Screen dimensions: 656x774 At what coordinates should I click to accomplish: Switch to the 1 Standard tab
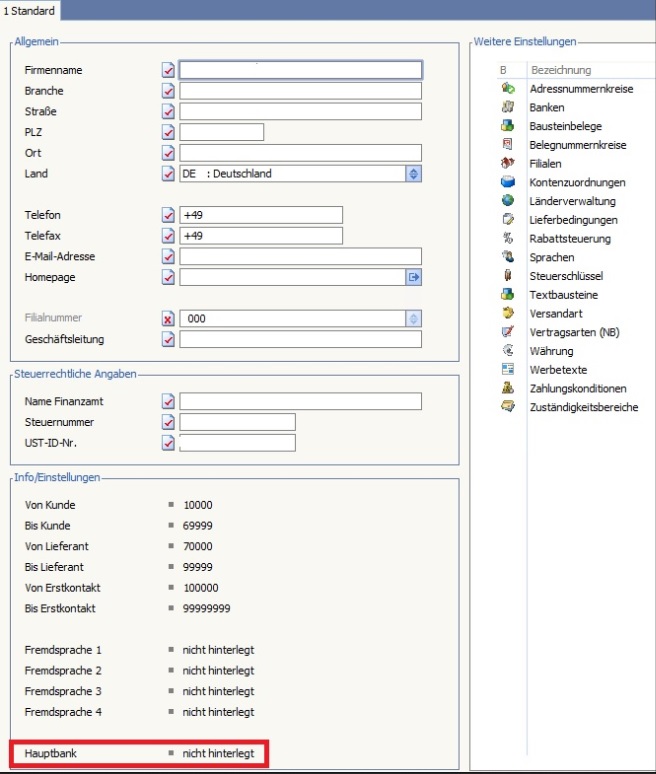point(30,10)
